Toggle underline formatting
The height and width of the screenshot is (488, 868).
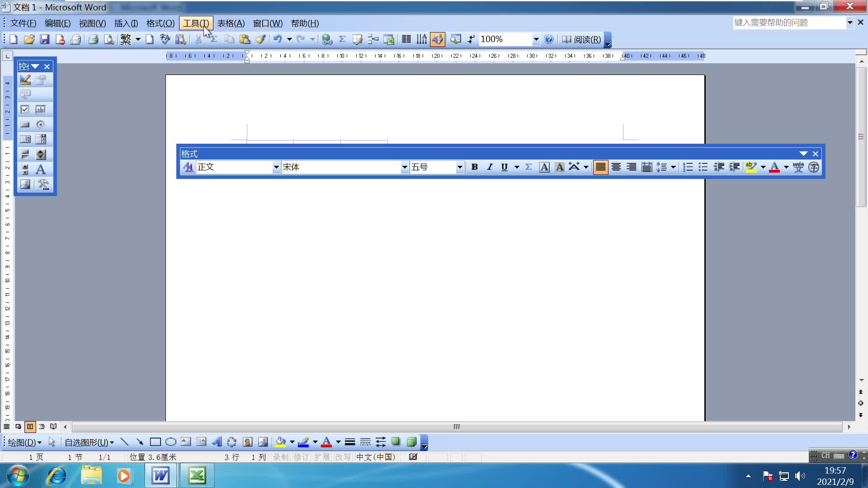[x=504, y=167]
